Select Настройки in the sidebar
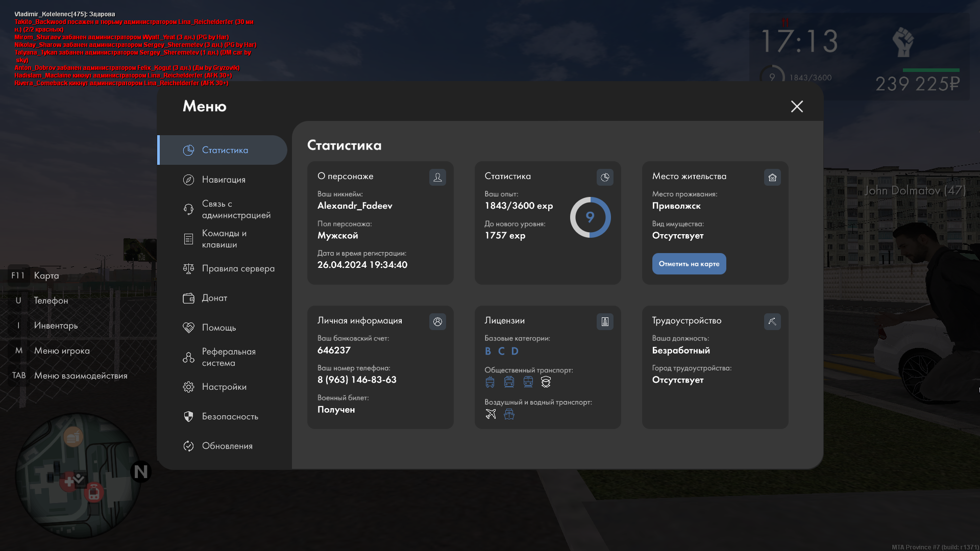 click(224, 387)
